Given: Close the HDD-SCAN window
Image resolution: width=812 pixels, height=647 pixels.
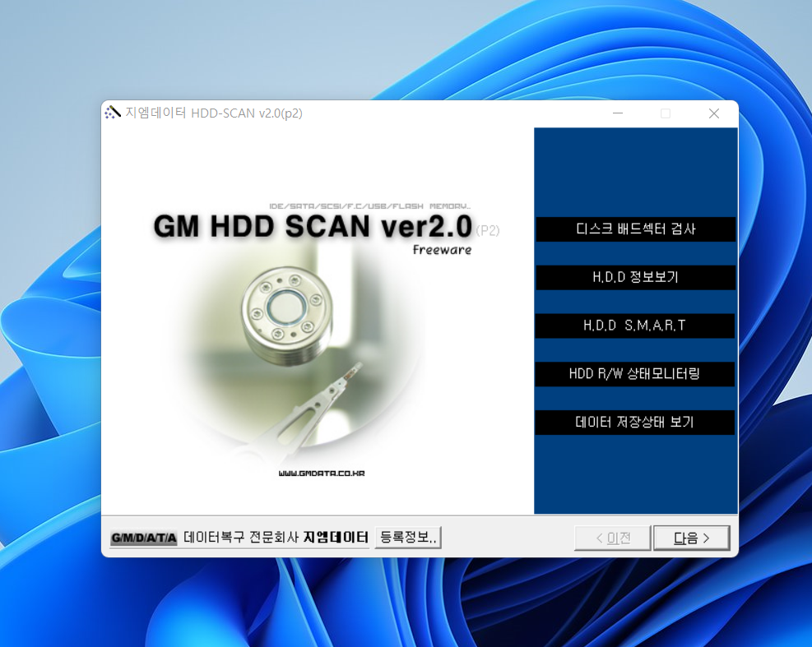Looking at the screenshot, I should [x=713, y=113].
